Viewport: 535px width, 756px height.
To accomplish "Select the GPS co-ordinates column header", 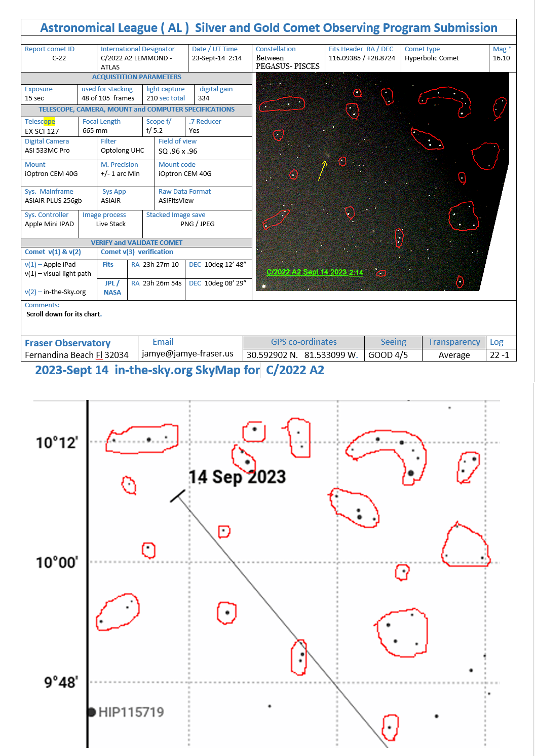I will (303, 342).
